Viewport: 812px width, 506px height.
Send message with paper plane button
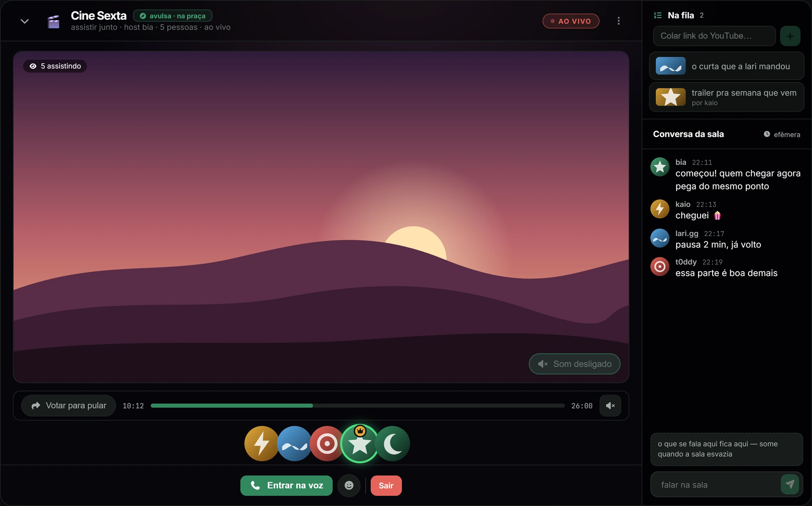[790, 484]
